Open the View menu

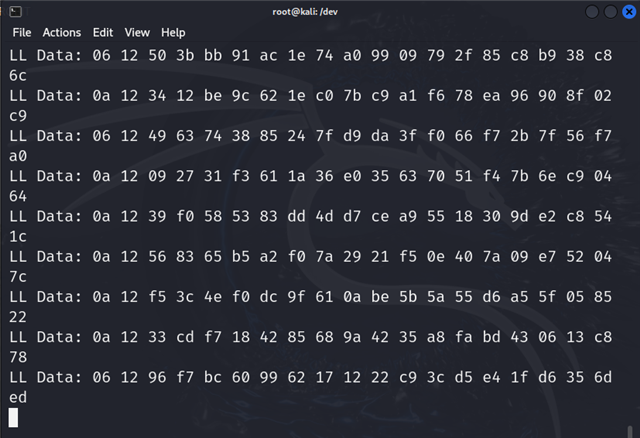137,33
